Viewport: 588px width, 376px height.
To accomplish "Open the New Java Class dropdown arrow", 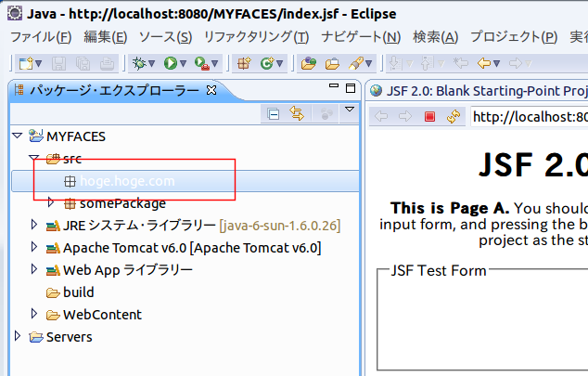I will coord(279,64).
